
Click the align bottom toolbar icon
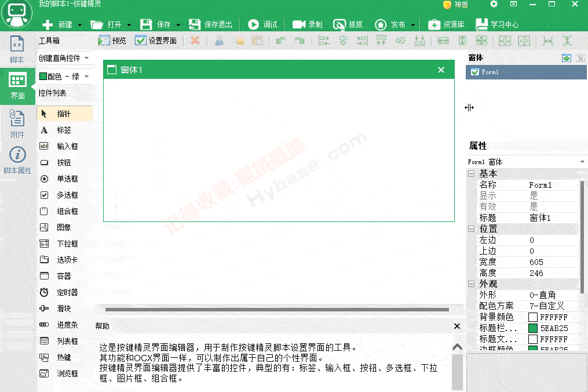[419, 41]
